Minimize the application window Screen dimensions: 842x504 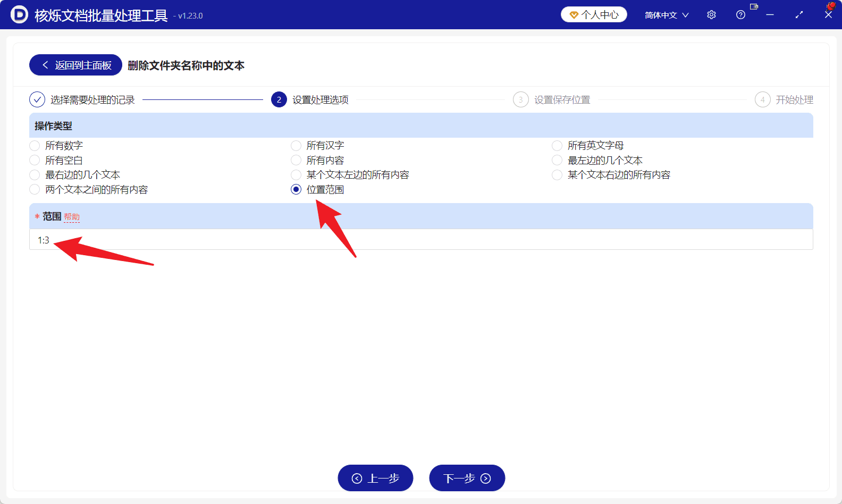[x=770, y=15]
